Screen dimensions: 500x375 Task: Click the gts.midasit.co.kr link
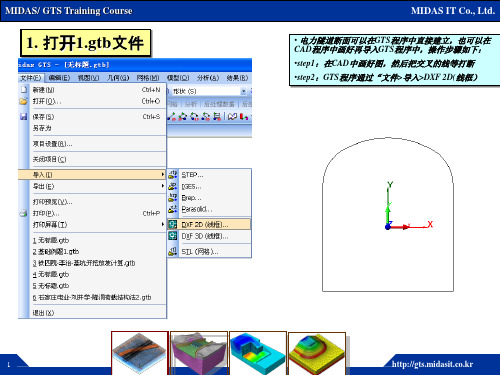tap(432, 364)
